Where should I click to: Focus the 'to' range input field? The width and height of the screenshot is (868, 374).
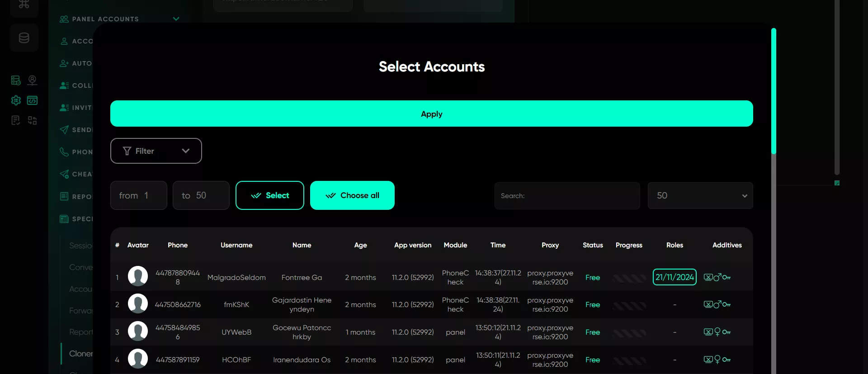click(x=201, y=195)
